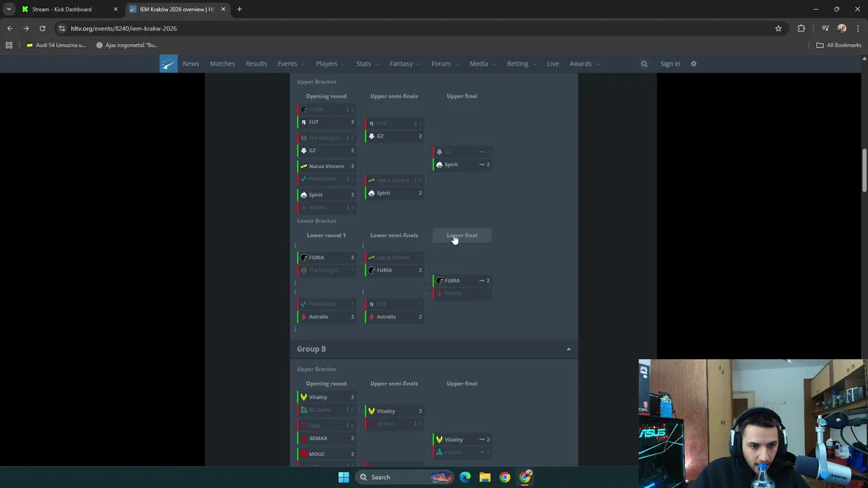Open a new browser tab with plus
Viewport: 868px width, 488px height.
(239, 9)
